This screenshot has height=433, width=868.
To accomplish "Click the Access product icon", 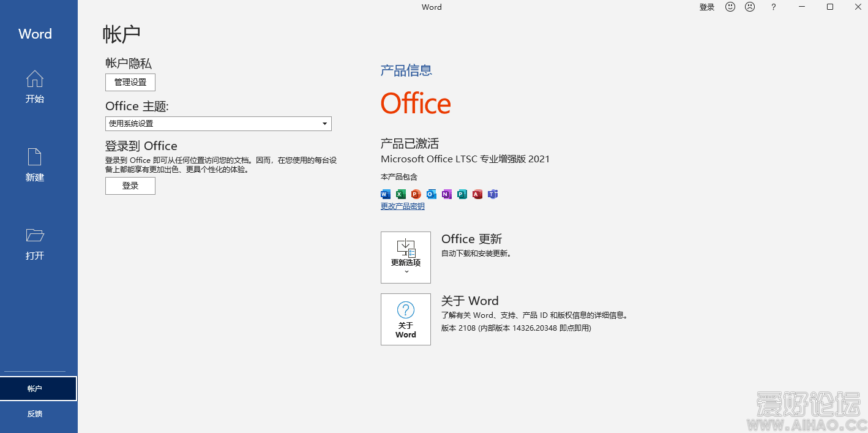I will click(477, 194).
